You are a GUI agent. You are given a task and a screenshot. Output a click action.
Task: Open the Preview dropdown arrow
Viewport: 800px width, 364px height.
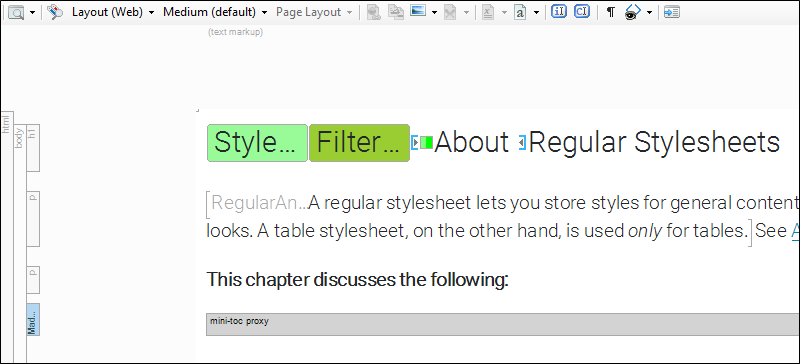(33, 13)
